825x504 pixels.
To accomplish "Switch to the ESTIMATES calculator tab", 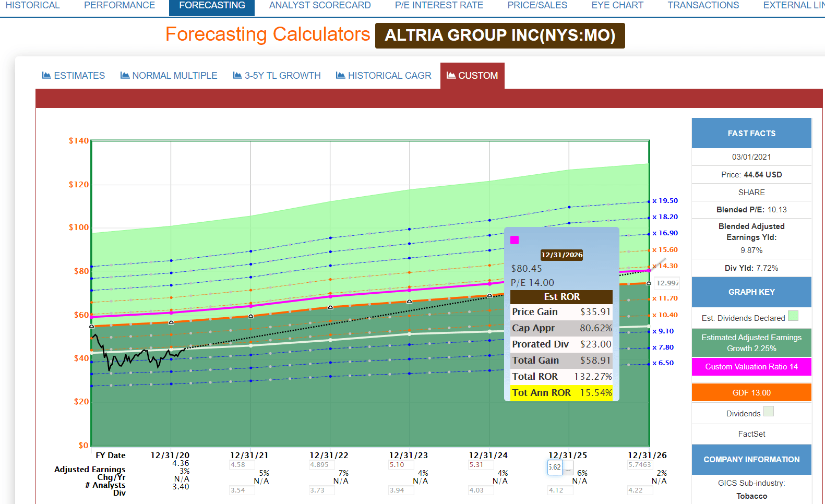I will pos(74,76).
